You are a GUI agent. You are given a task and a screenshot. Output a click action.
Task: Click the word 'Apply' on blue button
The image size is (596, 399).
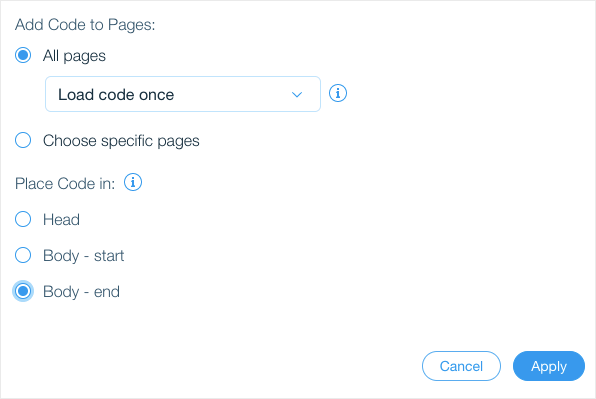coord(548,367)
